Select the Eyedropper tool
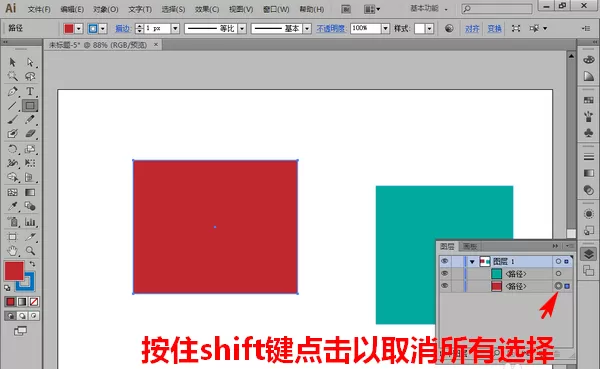 point(12,206)
